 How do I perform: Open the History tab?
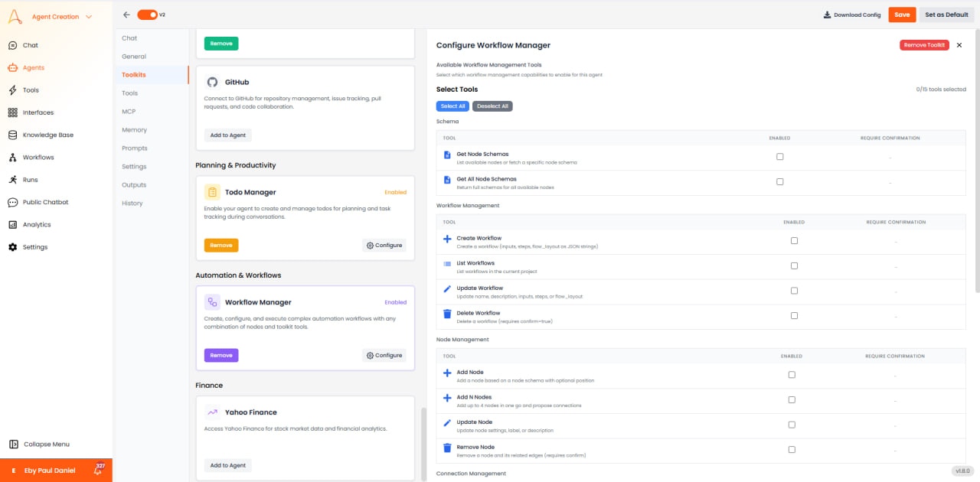[x=131, y=203]
